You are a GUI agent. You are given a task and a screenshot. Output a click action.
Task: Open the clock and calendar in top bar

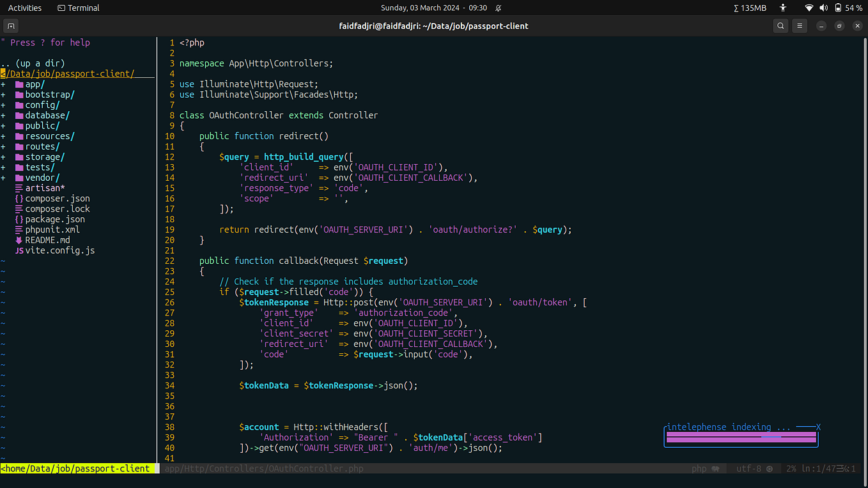434,8
